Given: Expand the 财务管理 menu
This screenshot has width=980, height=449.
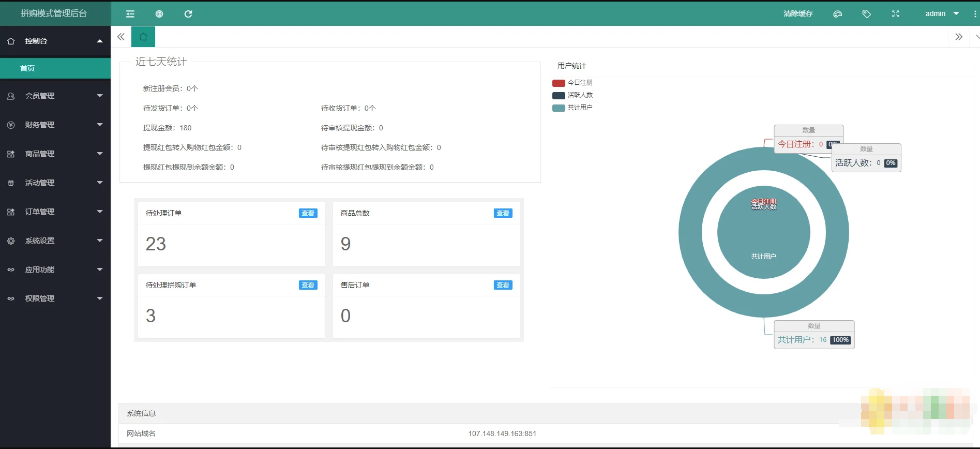Looking at the screenshot, I should (x=100, y=125).
